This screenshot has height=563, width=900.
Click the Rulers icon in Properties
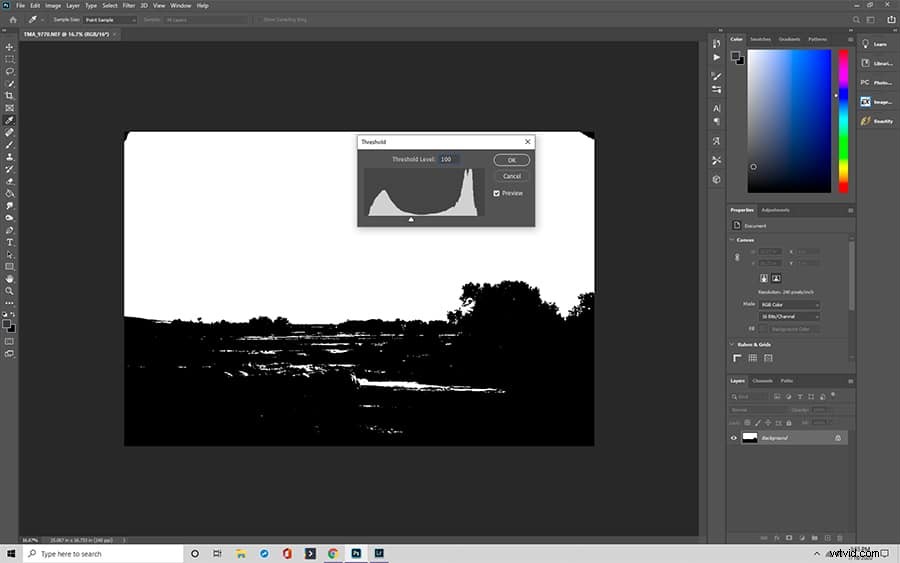pos(737,358)
